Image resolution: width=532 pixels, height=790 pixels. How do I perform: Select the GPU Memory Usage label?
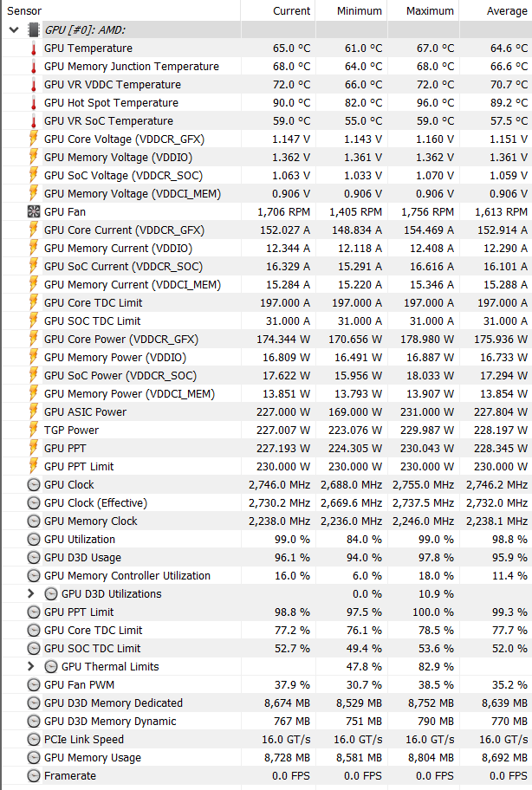coord(92,757)
